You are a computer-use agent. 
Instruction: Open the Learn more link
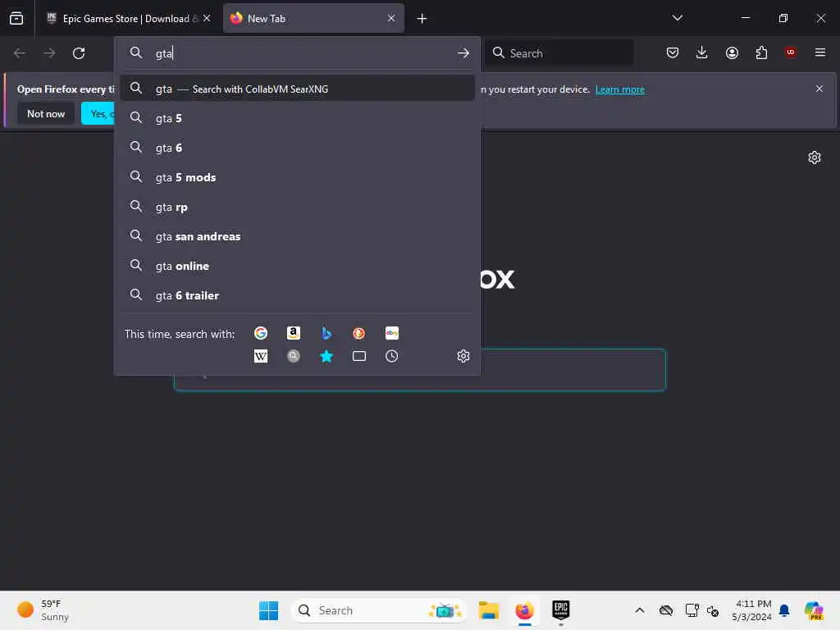pyautogui.click(x=620, y=89)
